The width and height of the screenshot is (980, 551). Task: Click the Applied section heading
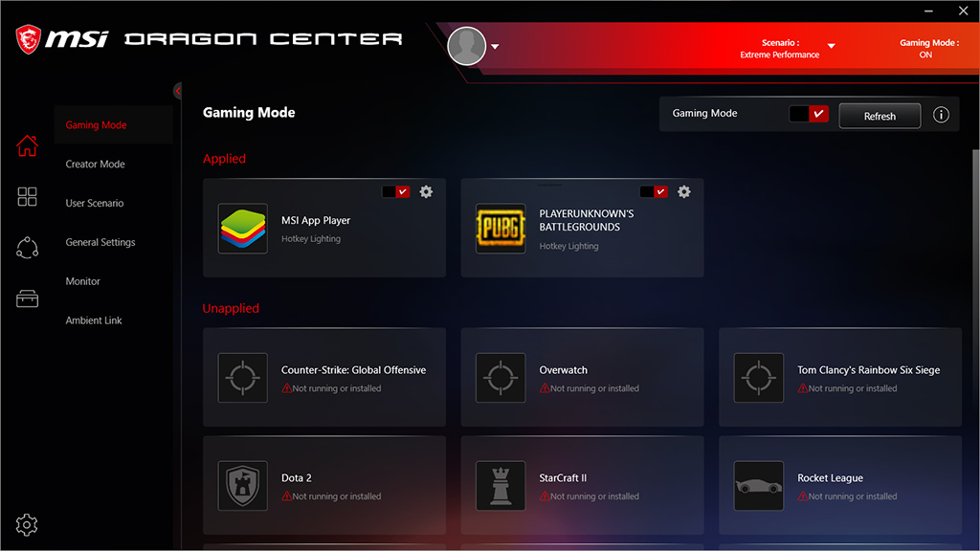coord(224,159)
